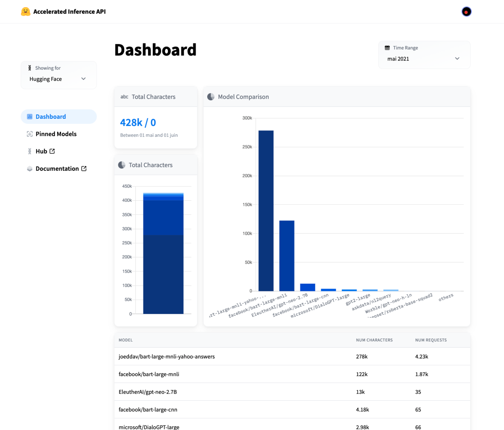The image size is (504, 430).
Task: Click the Documentation stack icon
Action: tap(30, 169)
